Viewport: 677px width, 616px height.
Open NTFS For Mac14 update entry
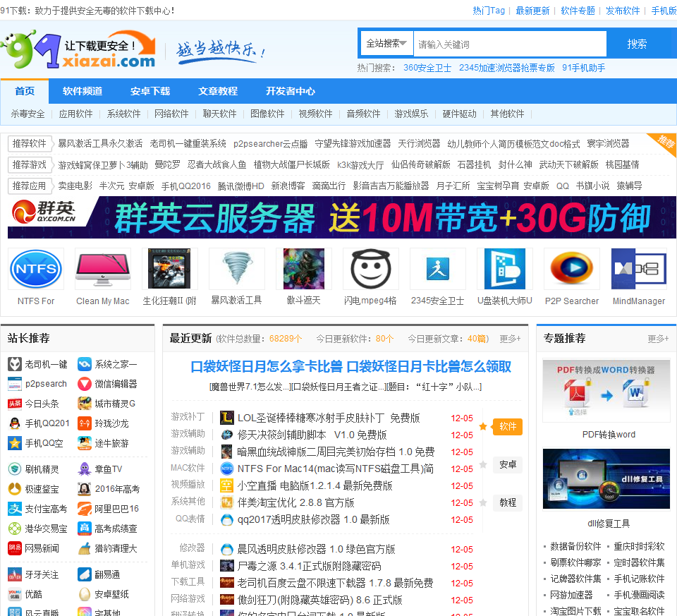click(x=336, y=469)
